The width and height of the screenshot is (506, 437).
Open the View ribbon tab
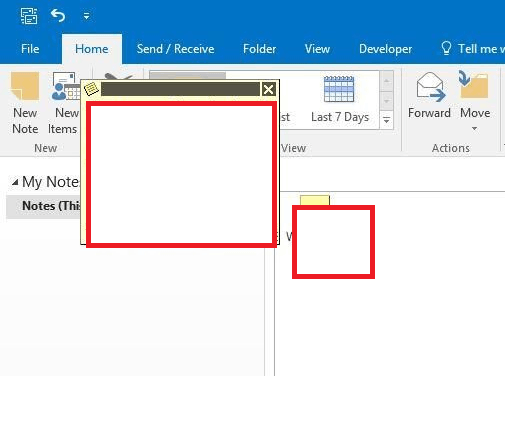tap(317, 49)
